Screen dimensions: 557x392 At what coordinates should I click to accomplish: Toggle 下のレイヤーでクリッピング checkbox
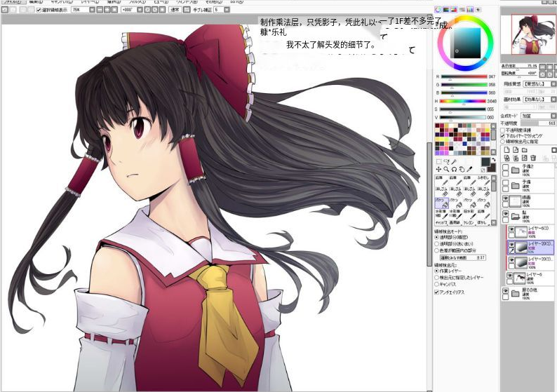click(x=503, y=136)
